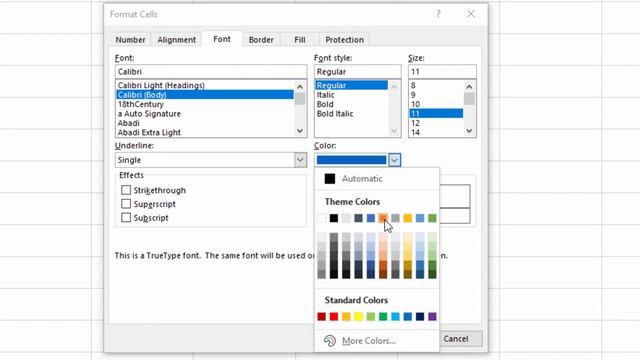The width and height of the screenshot is (640, 360).
Task: Select the Regular font style
Action: click(351, 85)
